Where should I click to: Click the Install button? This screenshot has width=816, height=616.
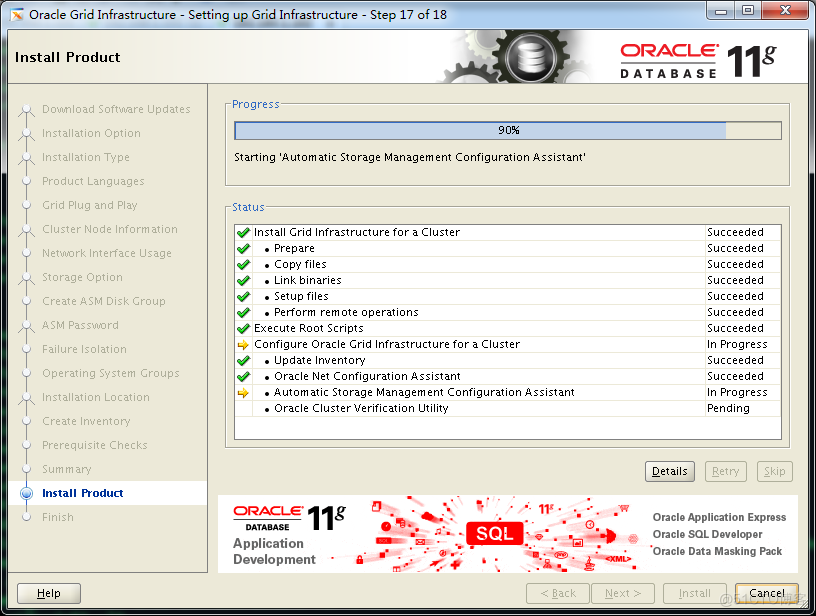[694, 593]
